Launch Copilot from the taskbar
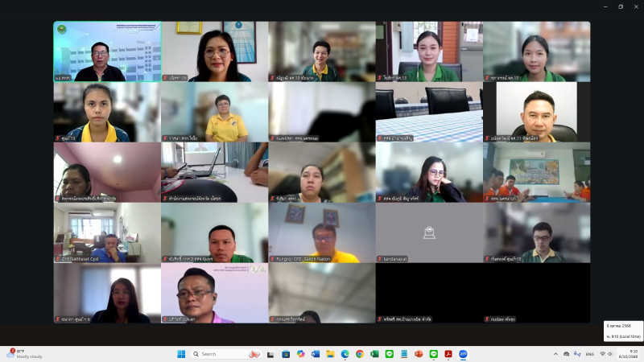Viewport: 644px width, 362px height. (300, 354)
